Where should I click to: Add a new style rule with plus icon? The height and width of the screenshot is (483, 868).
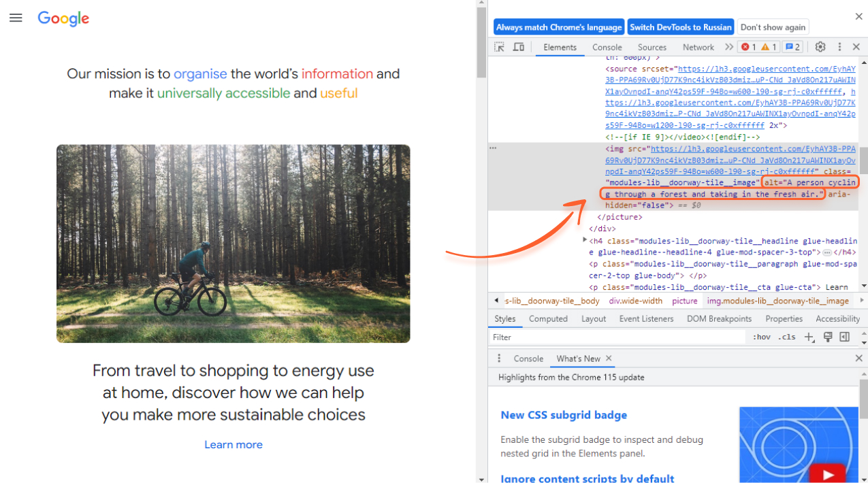click(809, 337)
